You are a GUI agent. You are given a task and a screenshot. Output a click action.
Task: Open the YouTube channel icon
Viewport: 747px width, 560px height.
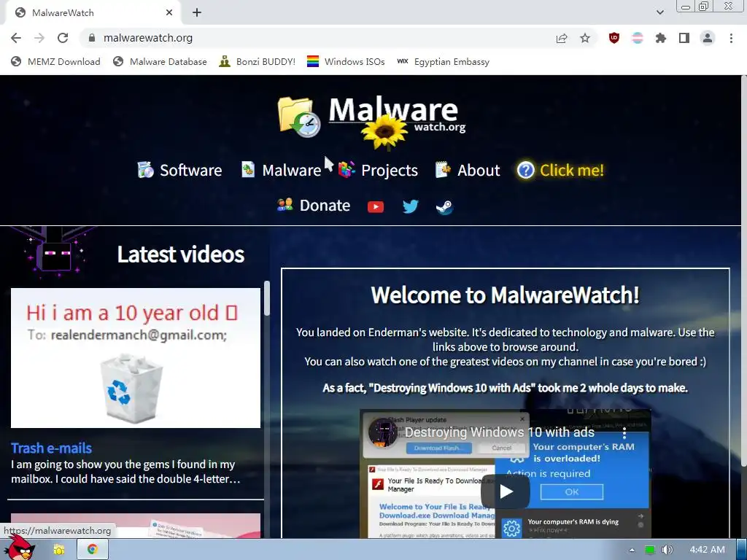(x=376, y=206)
